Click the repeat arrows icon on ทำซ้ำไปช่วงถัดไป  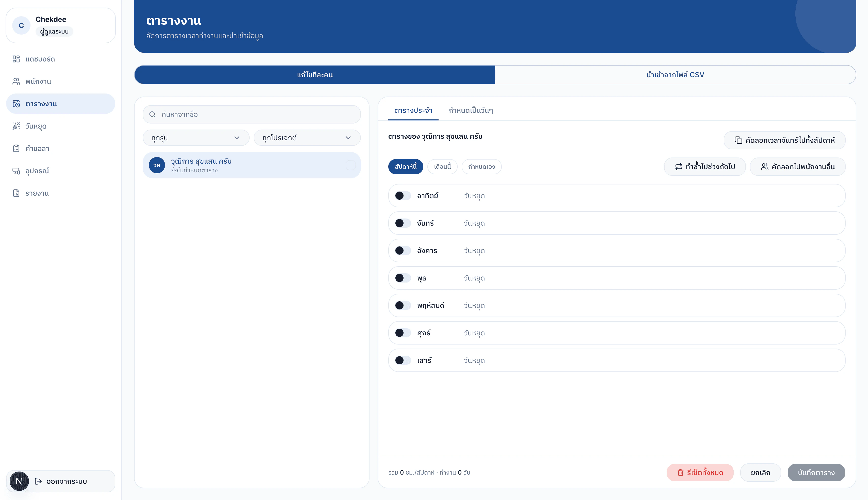click(679, 167)
